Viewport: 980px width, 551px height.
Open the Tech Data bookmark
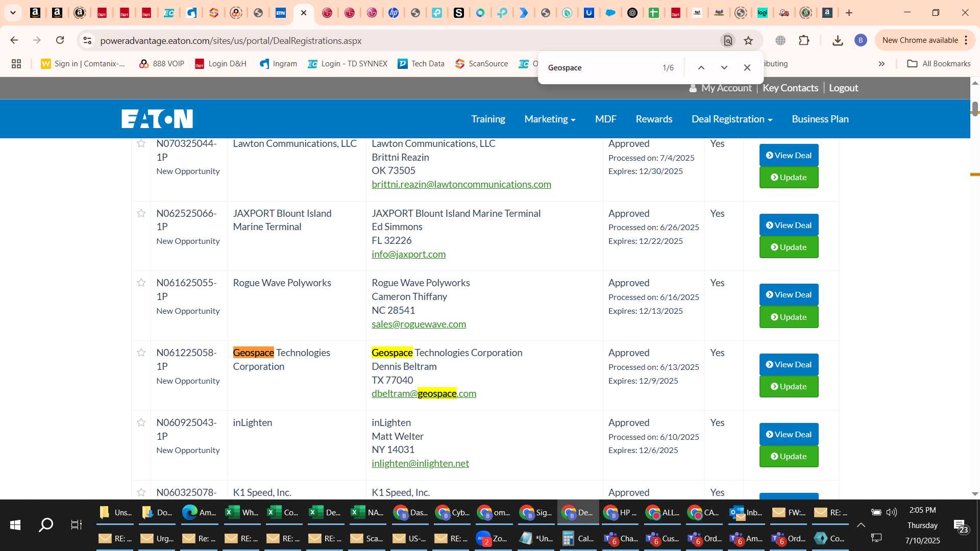click(421, 64)
